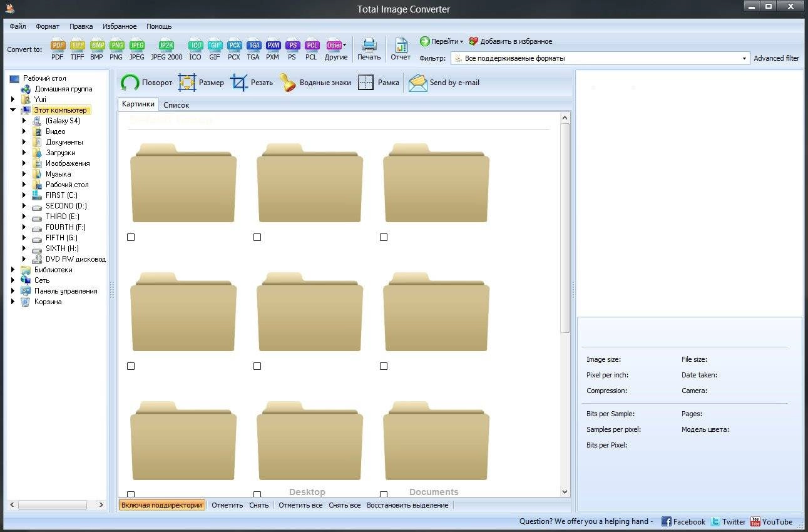Pick the ICO conversion icon

(195, 49)
